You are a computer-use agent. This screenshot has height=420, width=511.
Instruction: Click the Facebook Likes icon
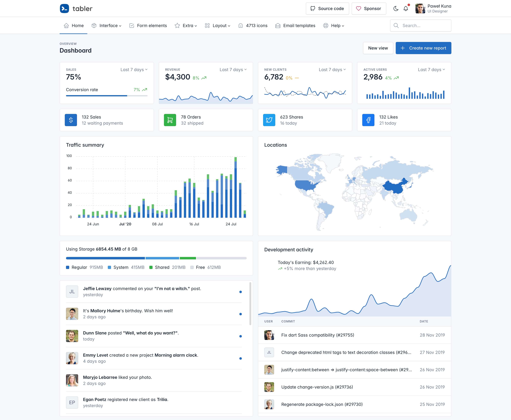point(368,120)
